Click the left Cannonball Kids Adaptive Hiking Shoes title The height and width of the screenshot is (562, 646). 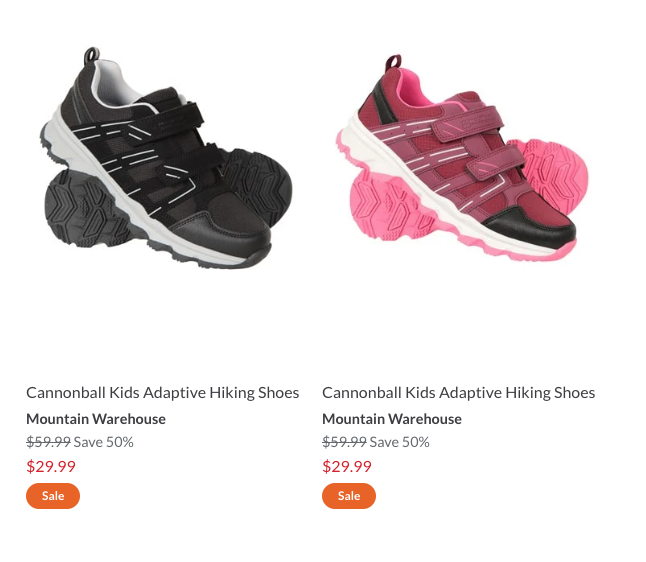163,393
